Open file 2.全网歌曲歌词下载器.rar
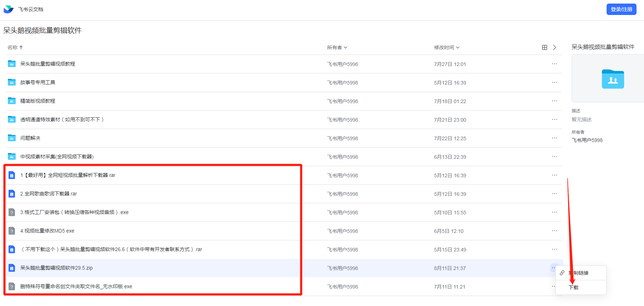The height and width of the screenshot is (306, 644). pos(48,194)
